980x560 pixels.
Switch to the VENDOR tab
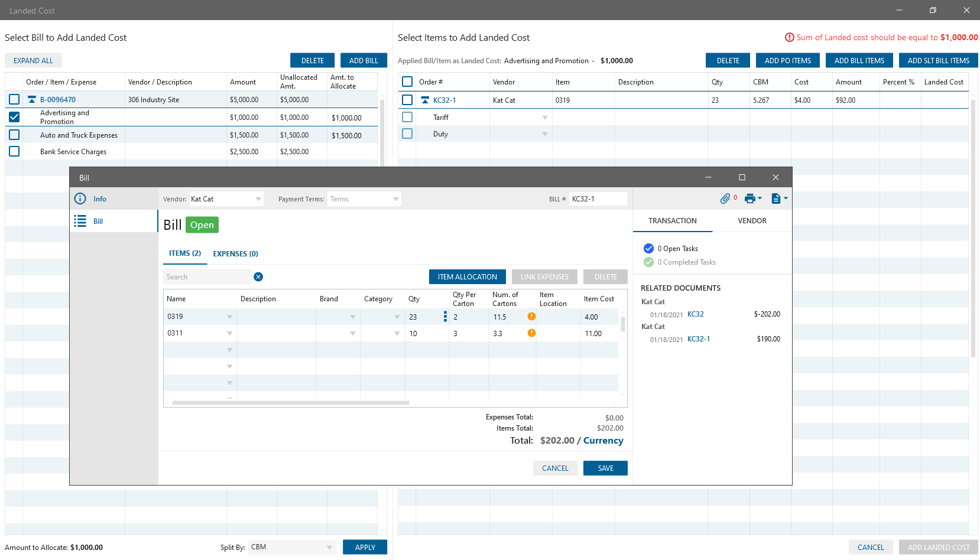tap(752, 221)
